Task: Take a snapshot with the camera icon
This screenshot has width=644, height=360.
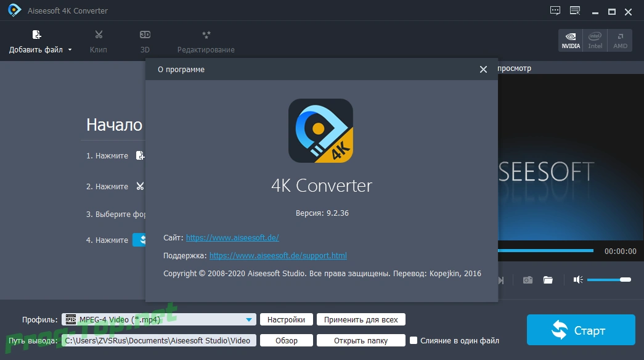Action: [528, 280]
